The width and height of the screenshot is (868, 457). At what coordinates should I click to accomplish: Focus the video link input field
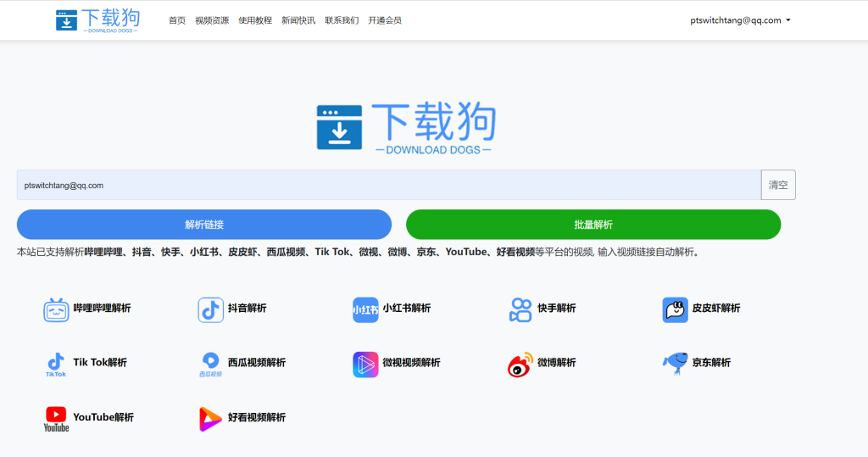(x=389, y=185)
